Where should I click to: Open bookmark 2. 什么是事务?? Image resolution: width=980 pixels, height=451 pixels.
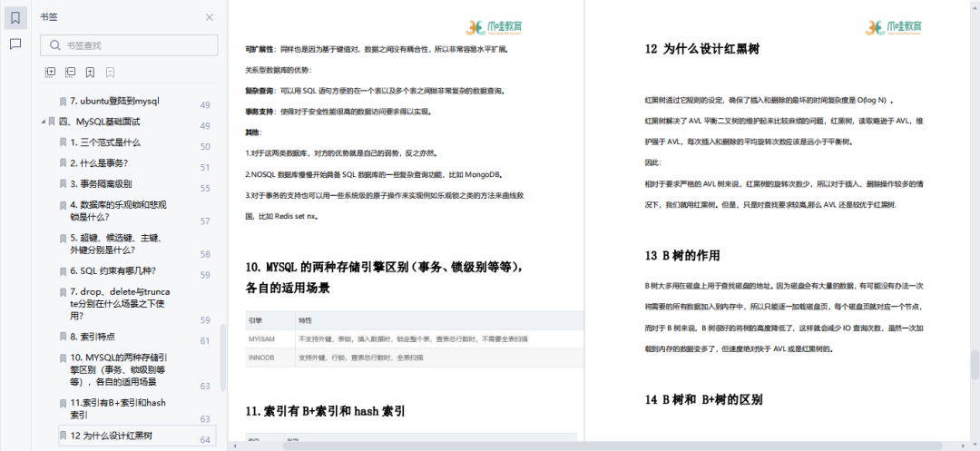(100, 163)
